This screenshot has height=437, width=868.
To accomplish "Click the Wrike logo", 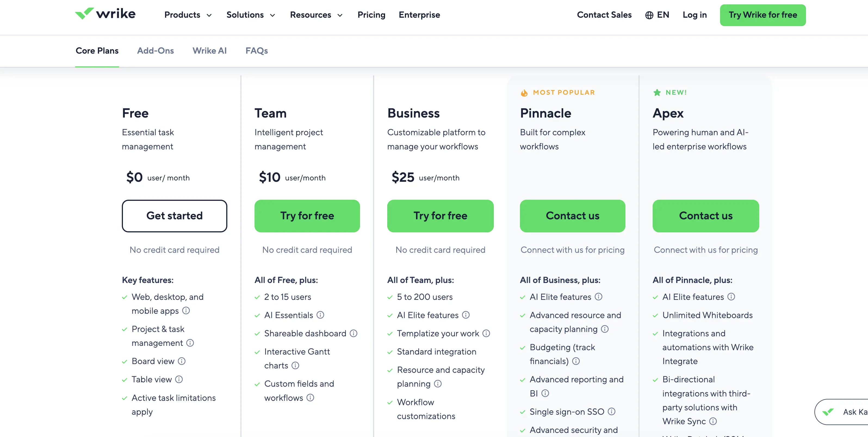I will click(x=105, y=14).
